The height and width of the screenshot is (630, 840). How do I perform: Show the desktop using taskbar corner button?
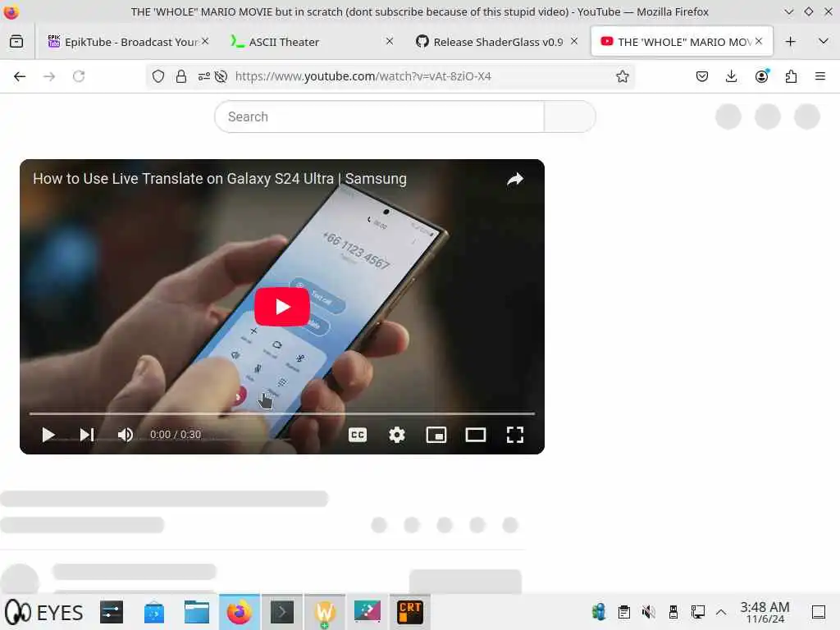click(x=819, y=612)
